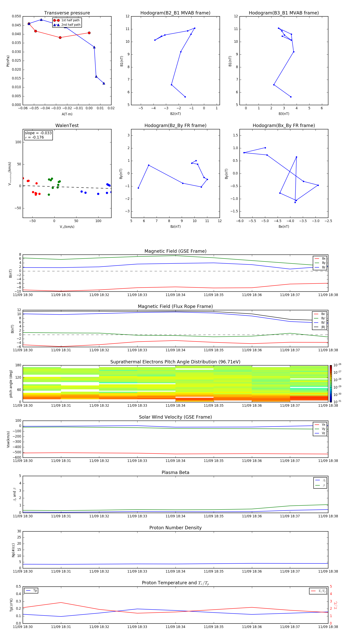This screenshot has width=351, height=644.
Task: Click the "slope = -0.033" annotation text
Action: coord(38,133)
